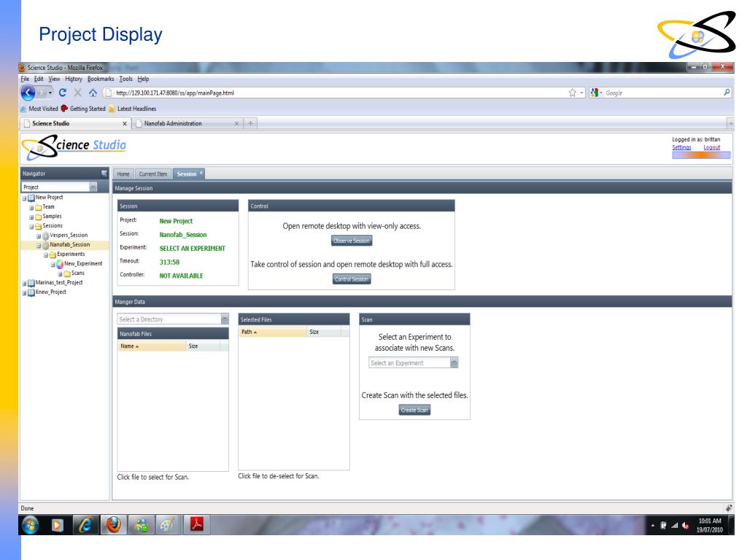The image size is (747, 560).
Task: Open the History menu
Action: (x=74, y=79)
